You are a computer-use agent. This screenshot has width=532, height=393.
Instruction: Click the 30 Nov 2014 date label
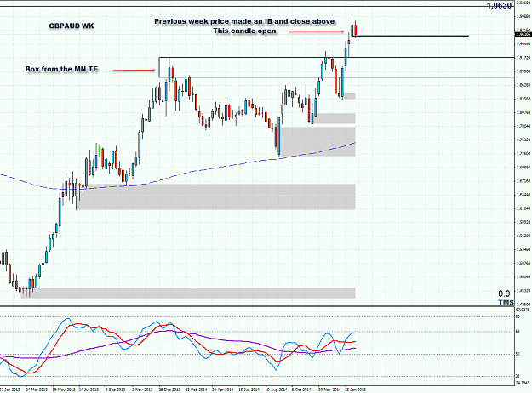329,390
